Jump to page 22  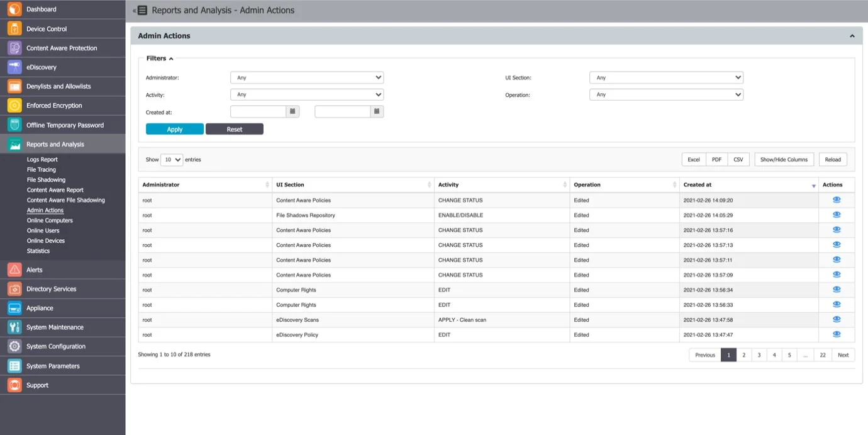pyautogui.click(x=823, y=355)
